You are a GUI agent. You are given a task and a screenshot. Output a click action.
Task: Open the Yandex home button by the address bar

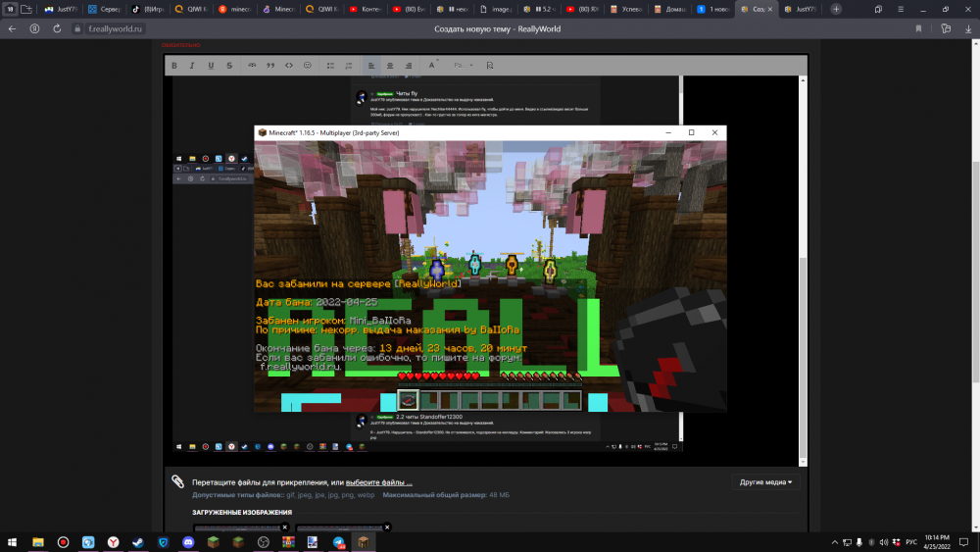click(x=34, y=28)
